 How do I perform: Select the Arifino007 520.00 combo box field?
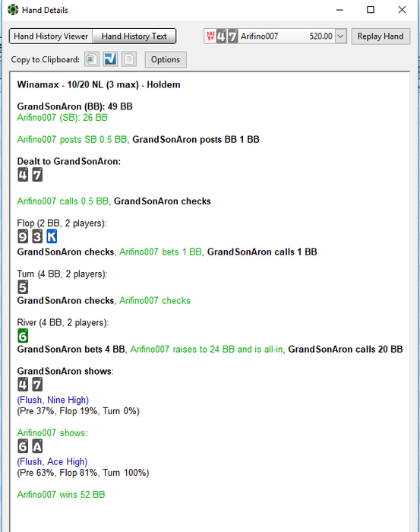[275, 36]
